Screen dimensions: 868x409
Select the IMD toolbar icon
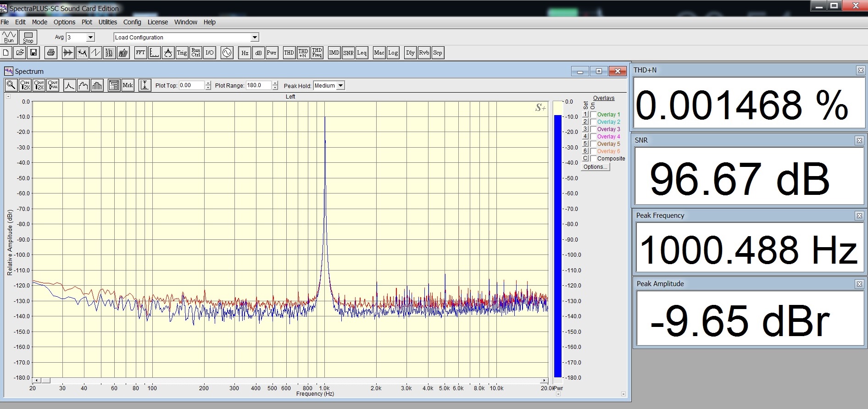[334, 53]
